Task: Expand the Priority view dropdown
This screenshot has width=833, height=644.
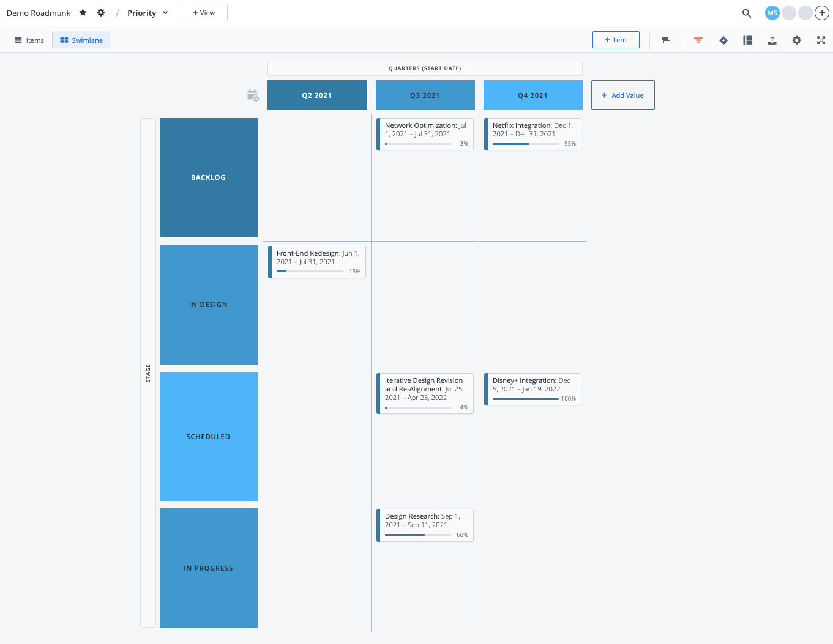Action: click(x=148, y=13)
